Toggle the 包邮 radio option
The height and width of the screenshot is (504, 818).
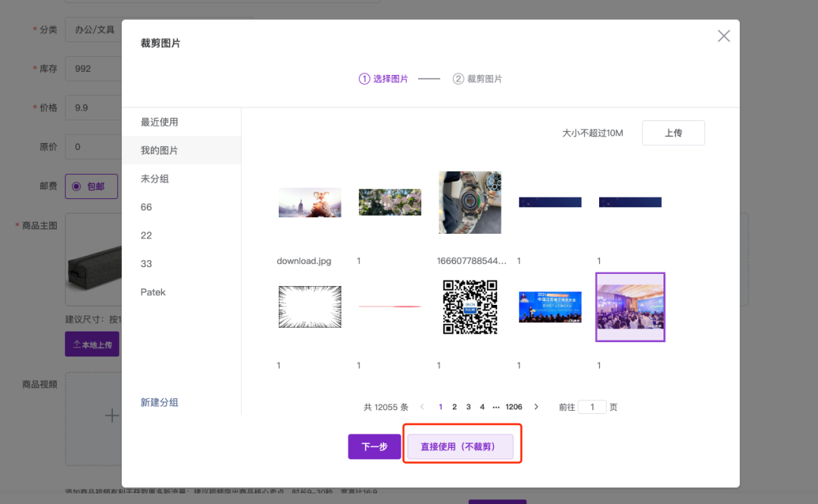point(76,186)
